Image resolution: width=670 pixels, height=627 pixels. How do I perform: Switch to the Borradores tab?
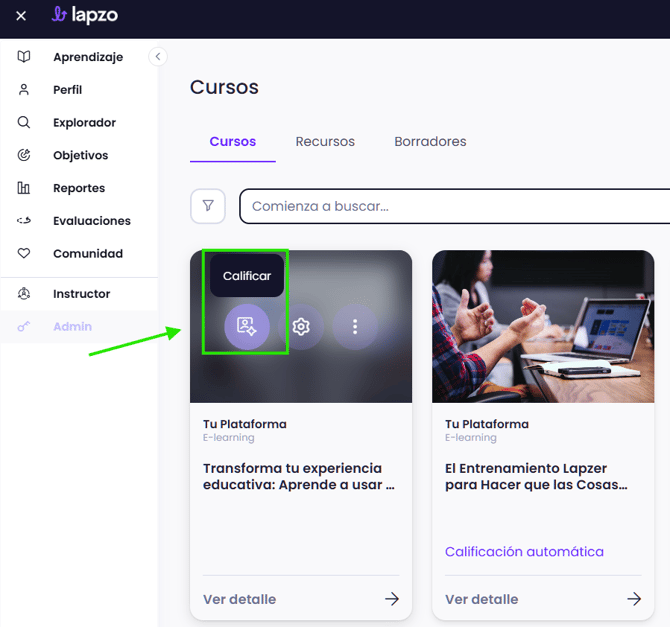[x=430, y=142]
